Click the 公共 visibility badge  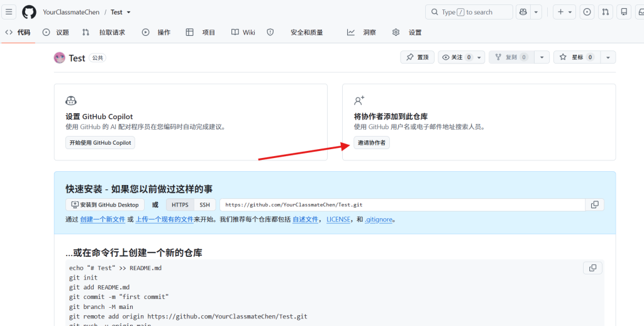[97, 58]
